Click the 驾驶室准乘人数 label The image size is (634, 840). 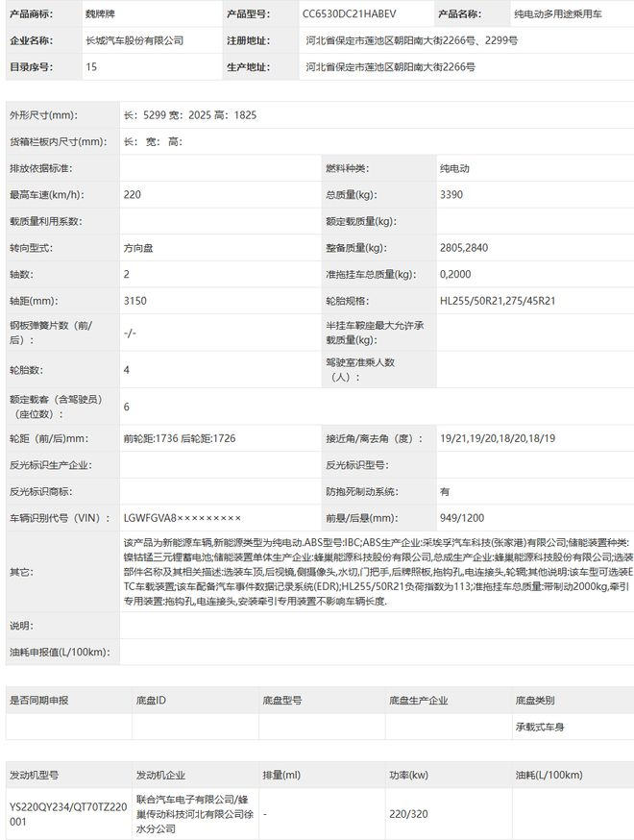(360, 370)
